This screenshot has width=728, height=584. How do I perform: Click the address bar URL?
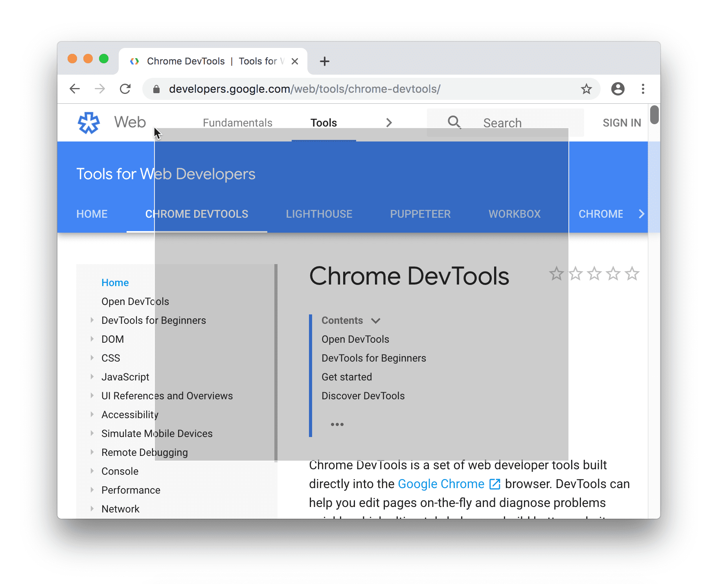pyautogui.click(x=305, y=89)
